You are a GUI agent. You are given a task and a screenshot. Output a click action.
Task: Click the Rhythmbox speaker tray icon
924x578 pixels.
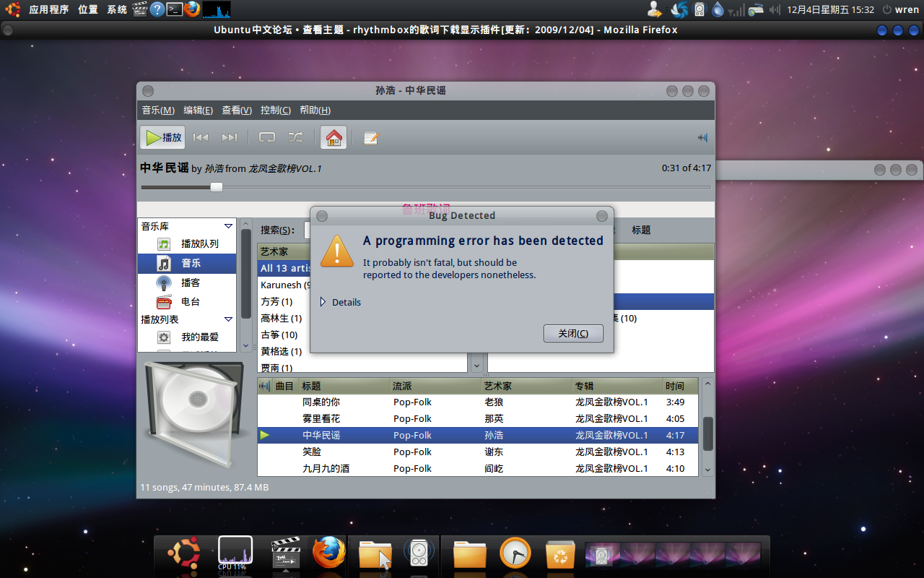click(699, 10)
